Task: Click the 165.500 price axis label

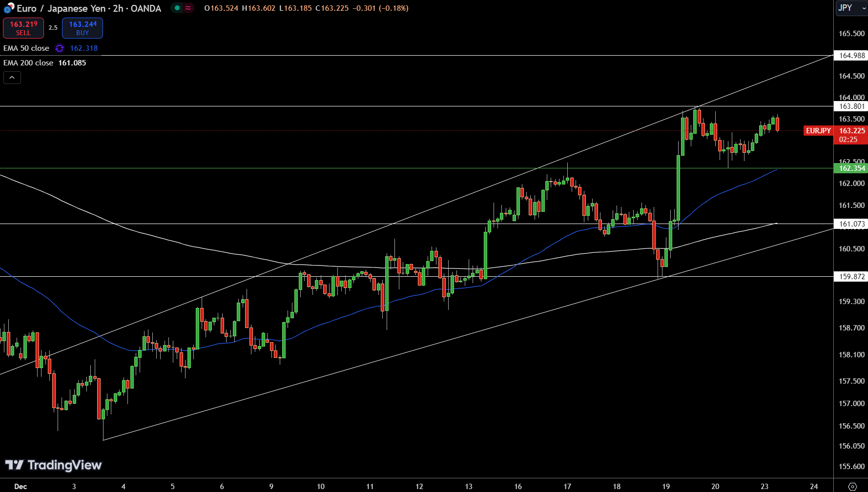Action: [x=851, y=34]
